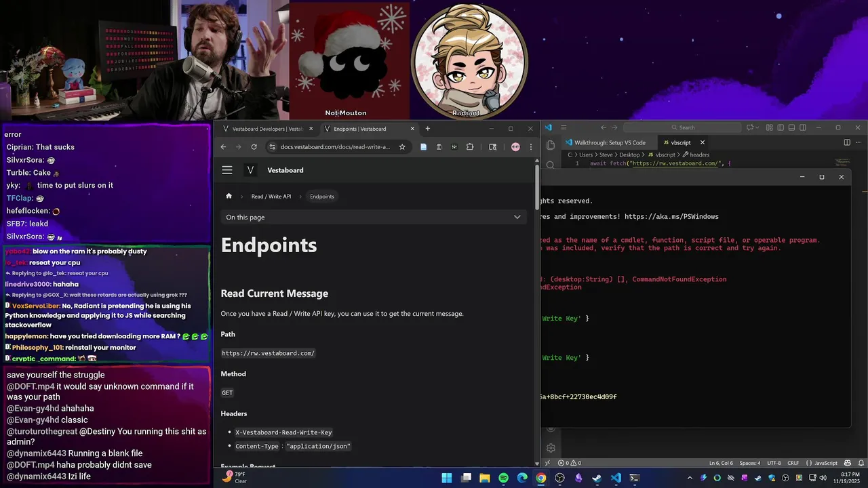The height and width of the screenshot is (488, 868).
Task: Go to docs home via house icon
Action: pos(229,196)
